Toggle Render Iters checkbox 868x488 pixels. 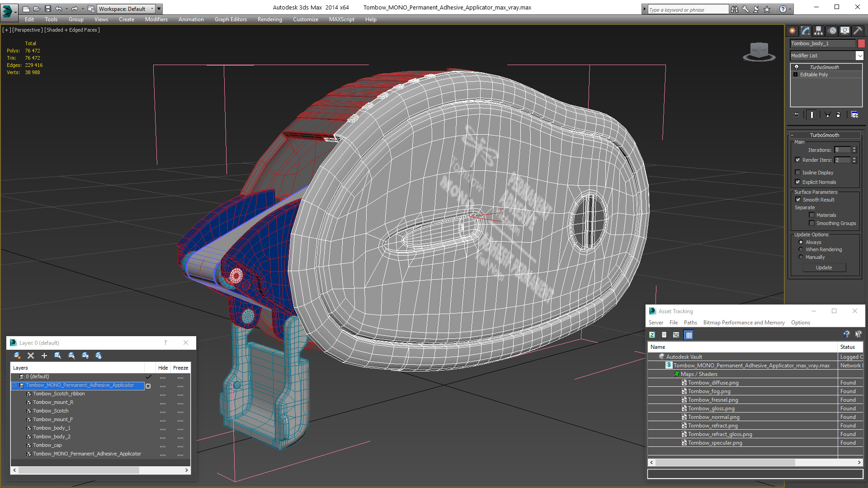[798, 160]
